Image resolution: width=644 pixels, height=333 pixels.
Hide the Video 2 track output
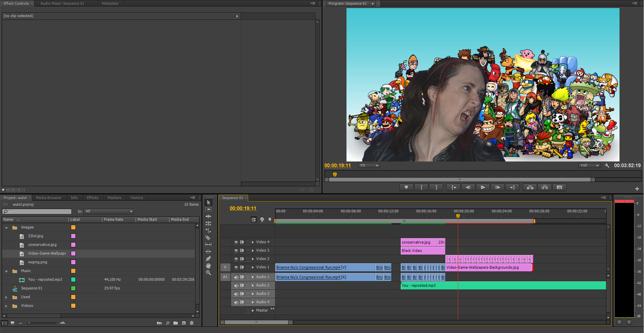[236, 259]
